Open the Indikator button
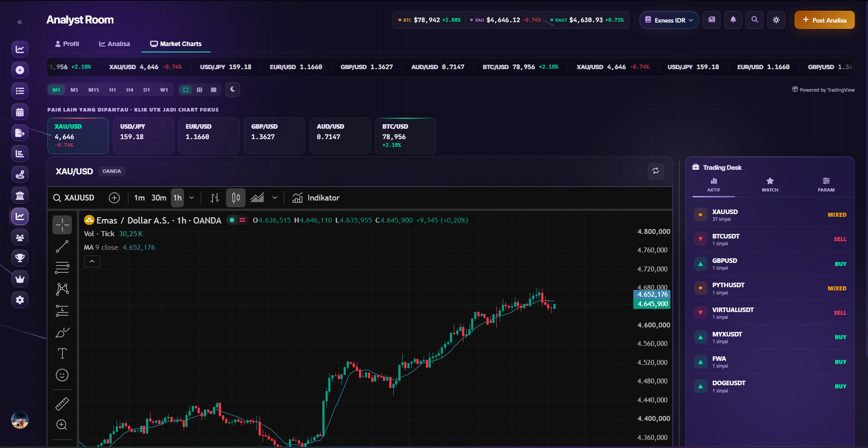The height and width of the screenshot is (448, 868). [x=316, y=198]
